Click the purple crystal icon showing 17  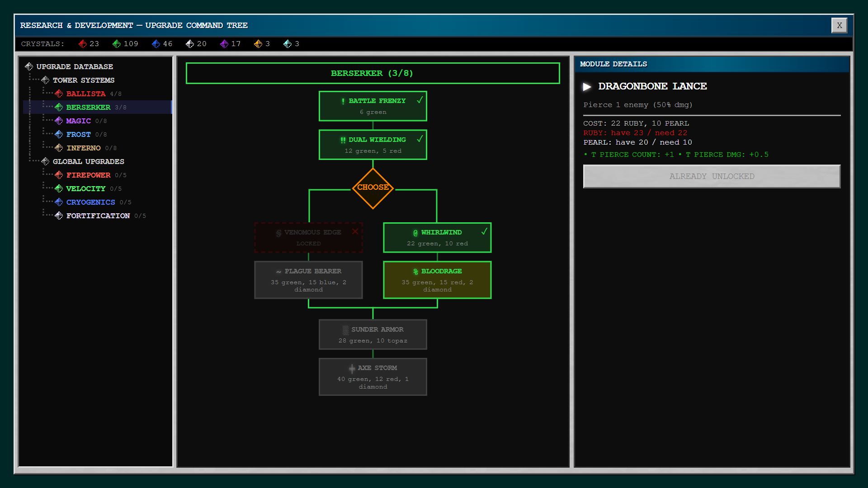[224, 44]
